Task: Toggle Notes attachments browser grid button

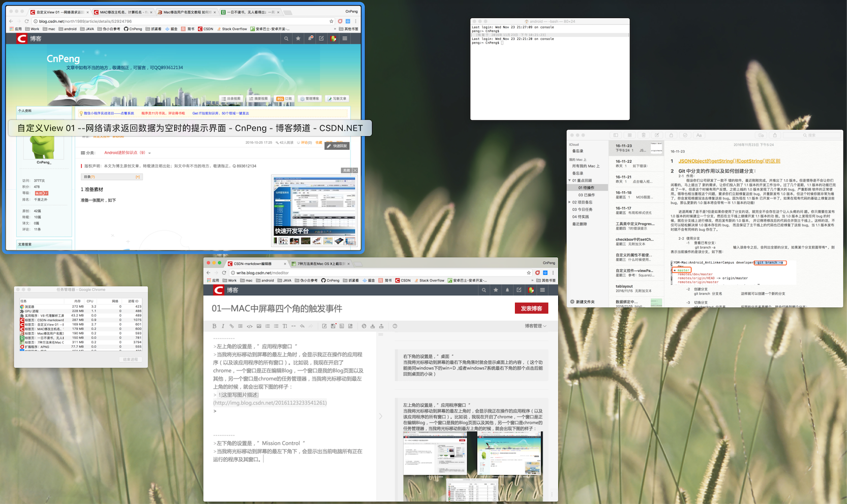Action: pyautogui.click(x=629, y=135)
